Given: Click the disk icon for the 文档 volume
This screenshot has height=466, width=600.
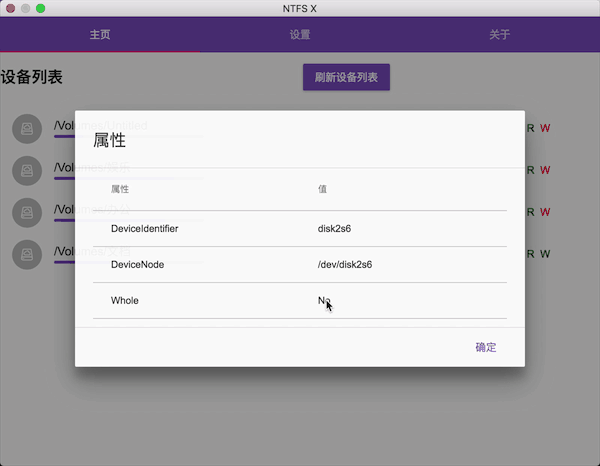Looking at the screenshot, I should tap(27, 254).
